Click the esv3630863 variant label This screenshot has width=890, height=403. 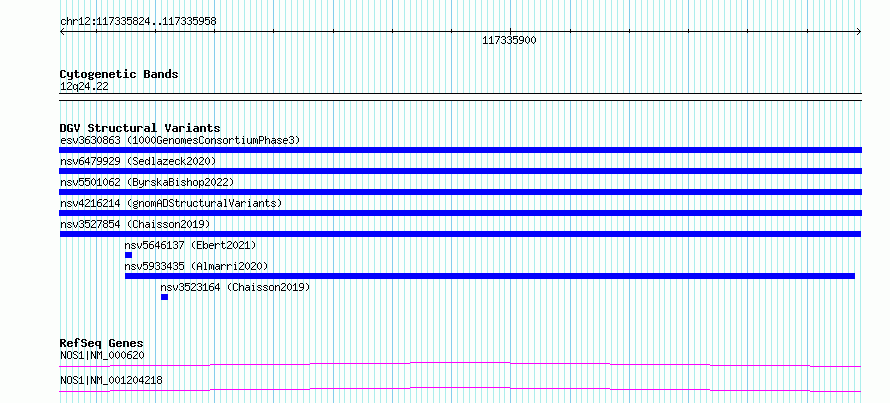[x=179, y=140]
